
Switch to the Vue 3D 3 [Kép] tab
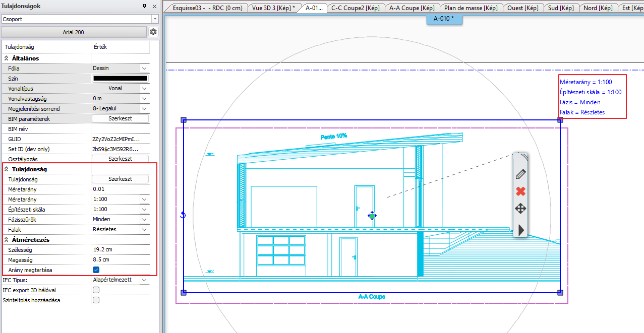(x=274, y=8)
